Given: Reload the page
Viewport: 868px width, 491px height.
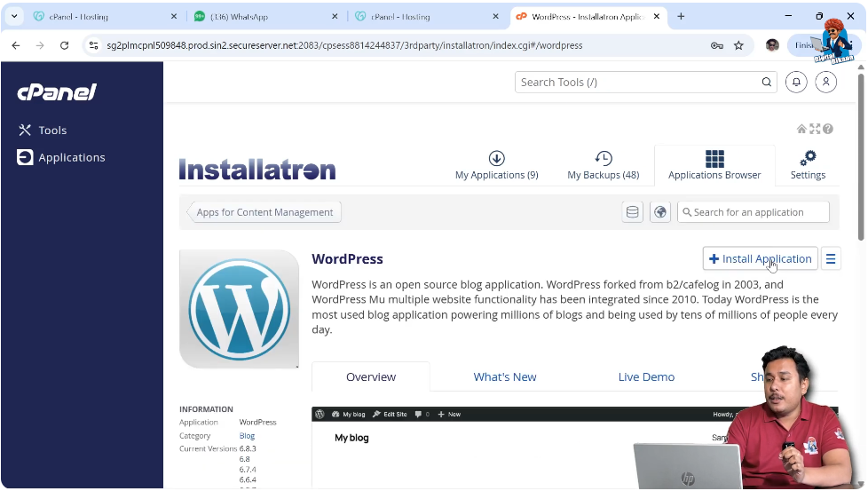Looking at the screenshot, I should (x=64, y=45).
